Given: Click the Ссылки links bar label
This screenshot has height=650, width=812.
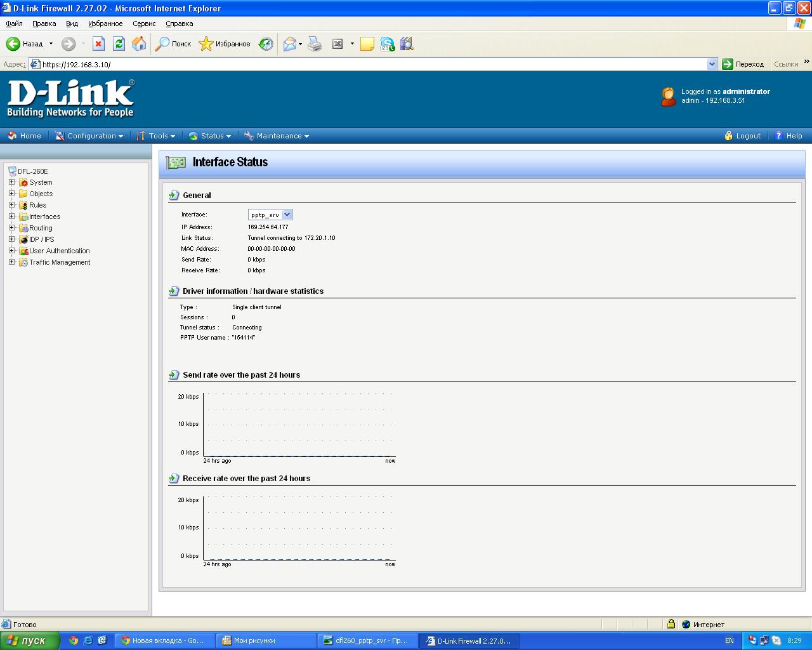Looking at the screenshot, I should click(786, 64).
